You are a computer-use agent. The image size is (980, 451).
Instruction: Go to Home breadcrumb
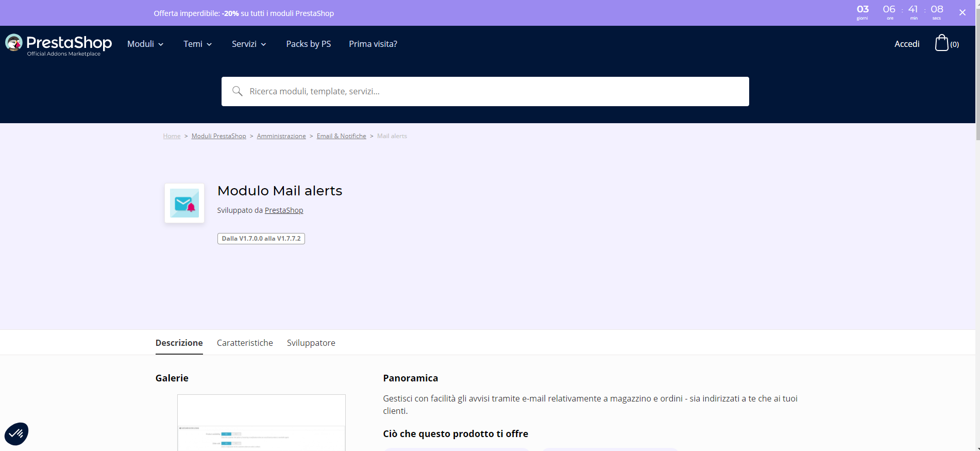pyautogui.click(x=172, y=136)
